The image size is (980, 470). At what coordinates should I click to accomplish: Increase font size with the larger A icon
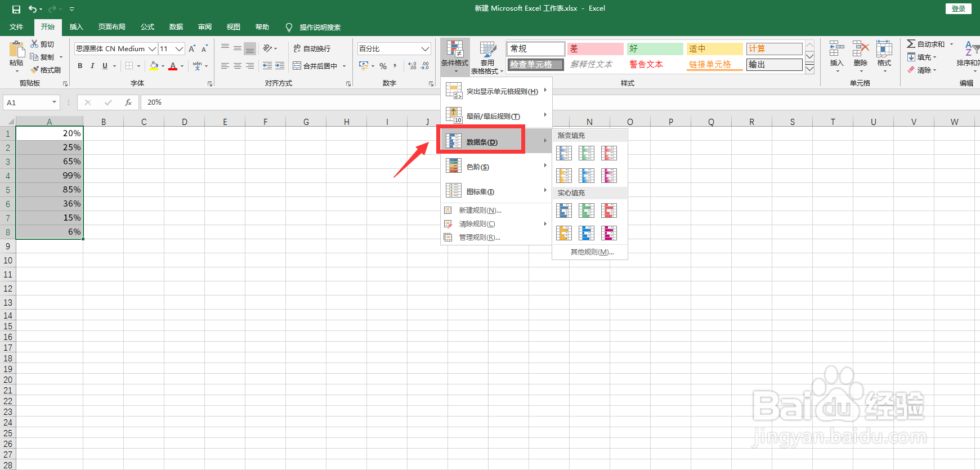coord(193,49)
